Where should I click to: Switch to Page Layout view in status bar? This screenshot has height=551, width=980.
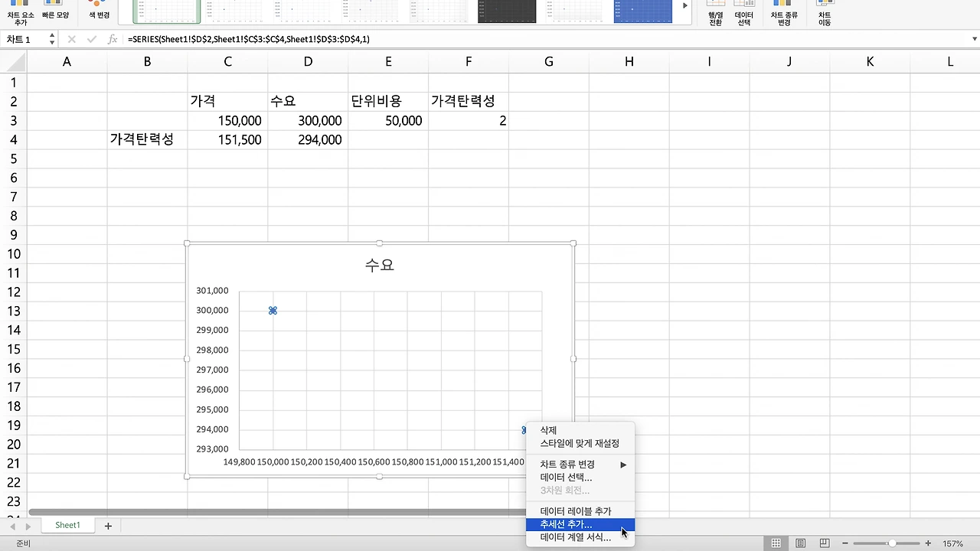click(801, 543)
